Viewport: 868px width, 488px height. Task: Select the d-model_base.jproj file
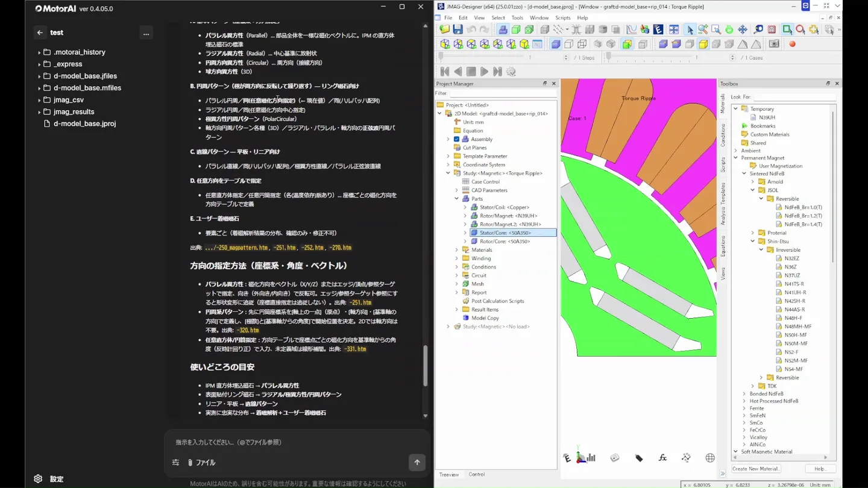pyautogui.click(x=84, y=124)
